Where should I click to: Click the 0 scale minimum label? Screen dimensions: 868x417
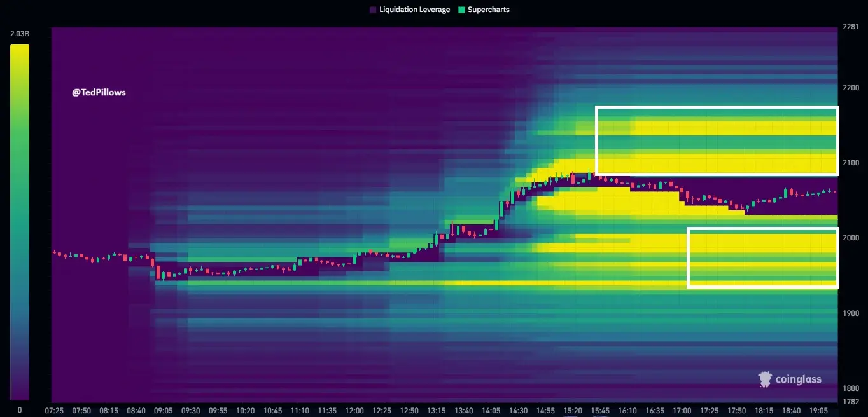click(x=20, y=410)
